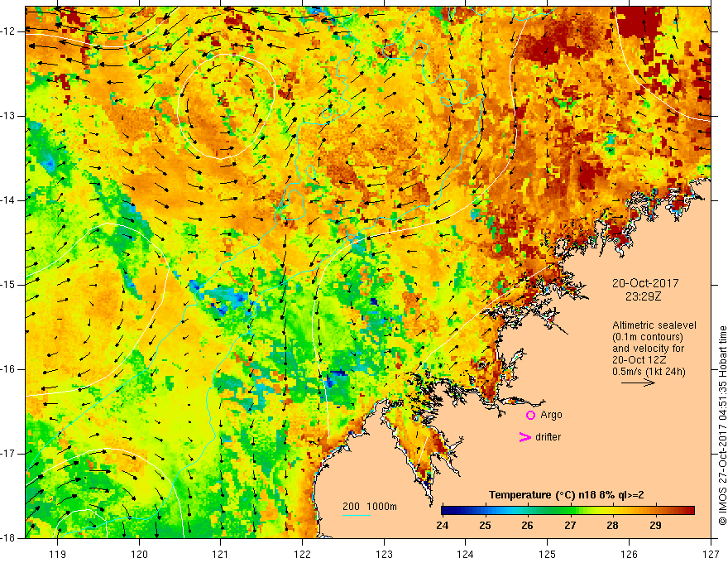This screenshot has width=728, height=563.
Task: Click the longitude axis label '124'
Action: [x=466, y=555]
